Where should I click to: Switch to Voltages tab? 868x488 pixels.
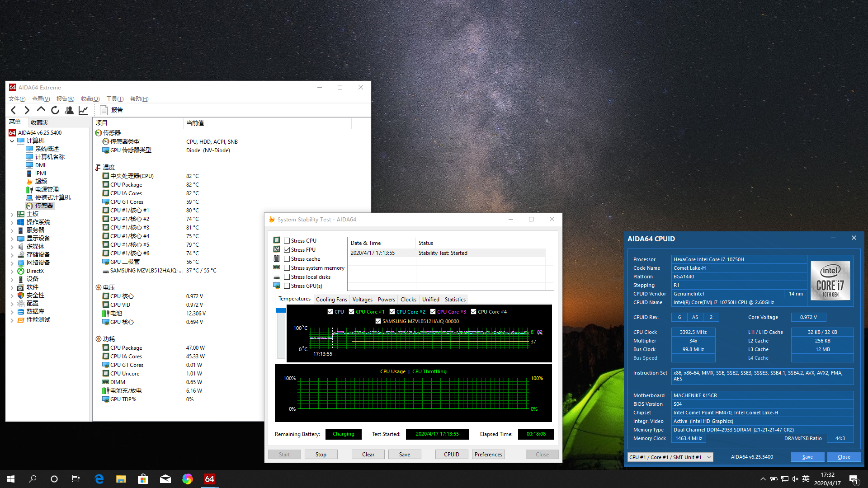362,300
